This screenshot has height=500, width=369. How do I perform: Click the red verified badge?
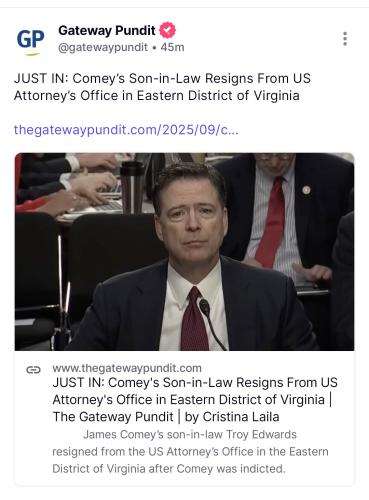(x=167, y=30)
